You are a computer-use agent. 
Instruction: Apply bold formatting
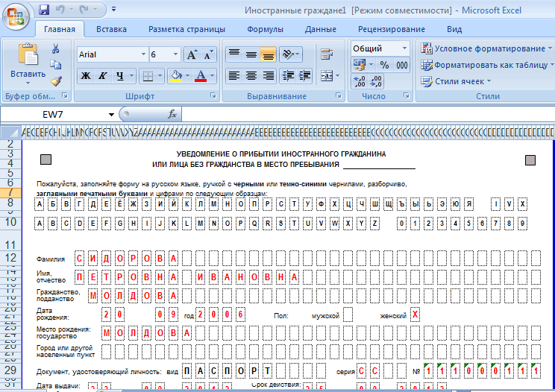click(x=86, y=76)
